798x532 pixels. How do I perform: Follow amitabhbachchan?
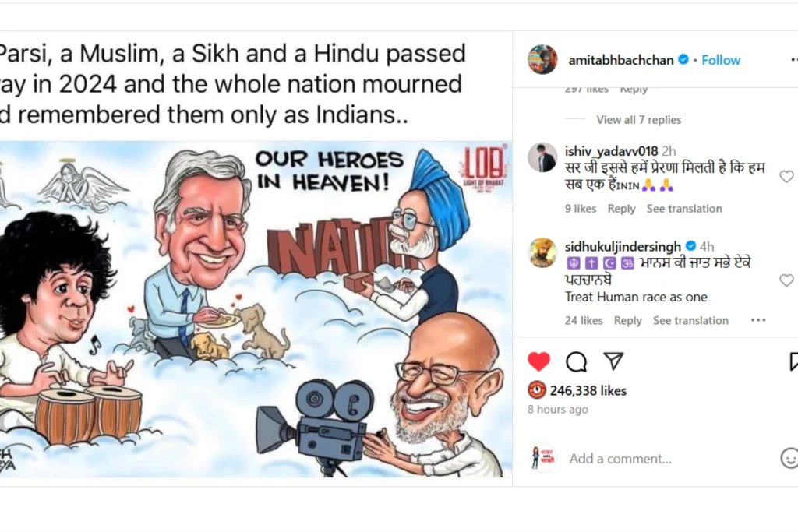coord(721,60)
